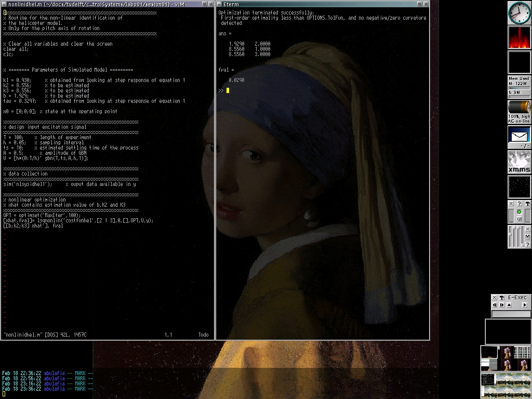The image size is (532, 399).
Task: Close the VIM window
Action: (x=211, y=4)
